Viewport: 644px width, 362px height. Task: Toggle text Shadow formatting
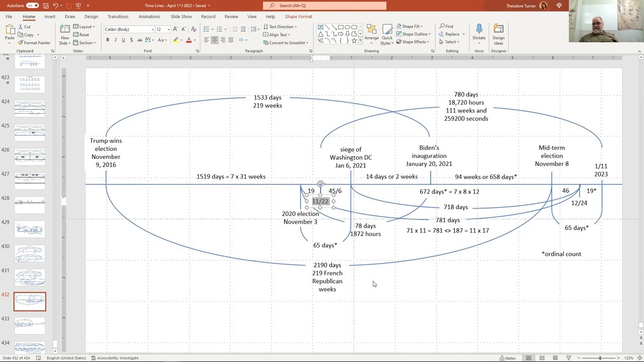tap(131, 40)
